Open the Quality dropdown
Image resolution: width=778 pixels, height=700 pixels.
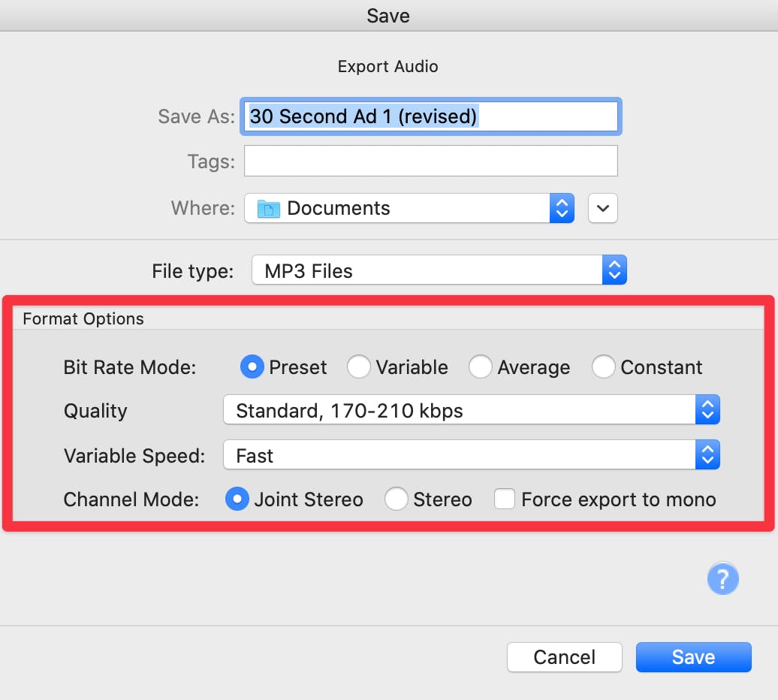tap(472, 411)
